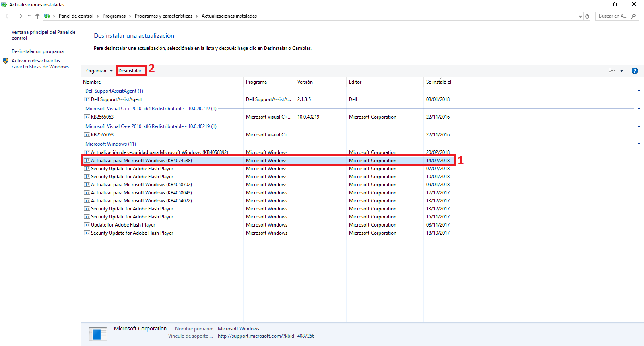Go up one level with up arrow
644x346 pixels.
37,16
